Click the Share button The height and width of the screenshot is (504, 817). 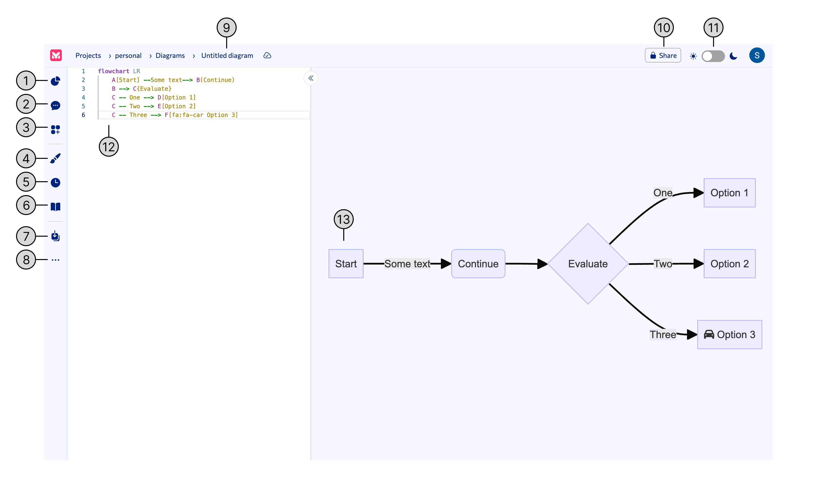coord(663,55)
